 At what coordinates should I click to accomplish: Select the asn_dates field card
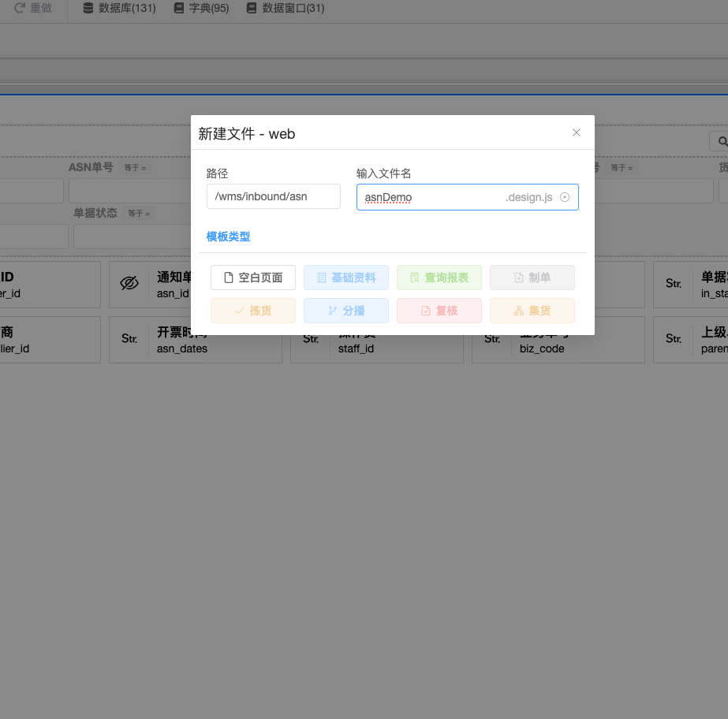click(196, 340)
